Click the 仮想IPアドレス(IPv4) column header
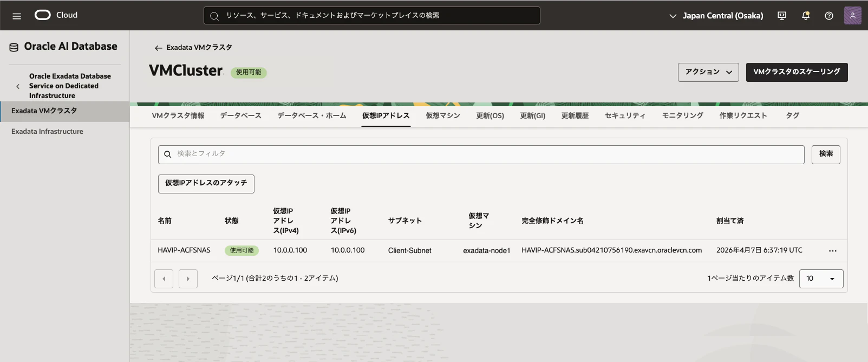 point(286,221)
